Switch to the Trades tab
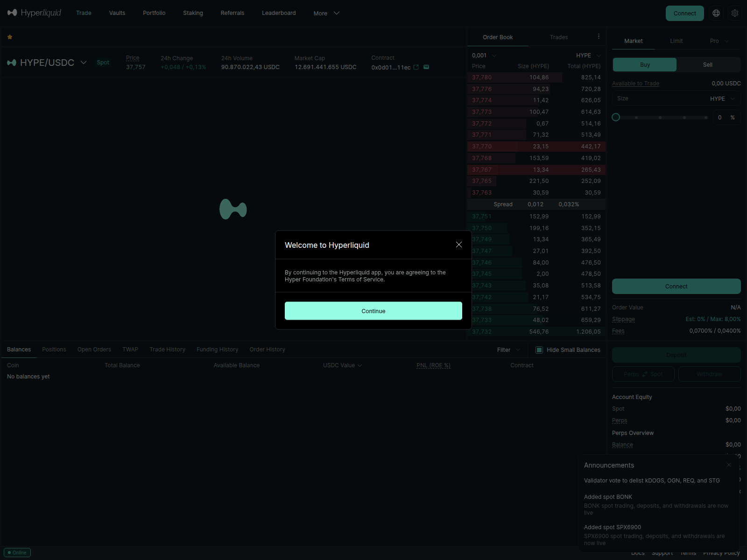Screen dimensions: 747x560 (x=559, y=37)
